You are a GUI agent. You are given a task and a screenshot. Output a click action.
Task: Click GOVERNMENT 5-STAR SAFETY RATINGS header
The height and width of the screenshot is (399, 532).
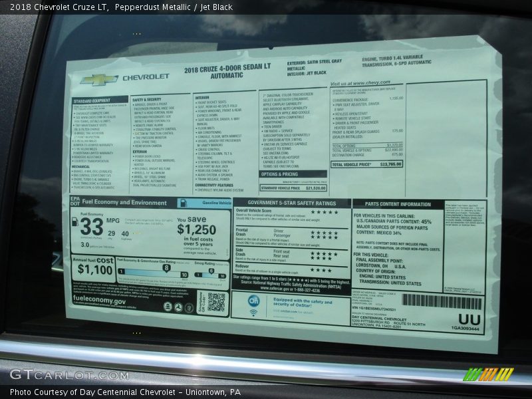[292, 203]
